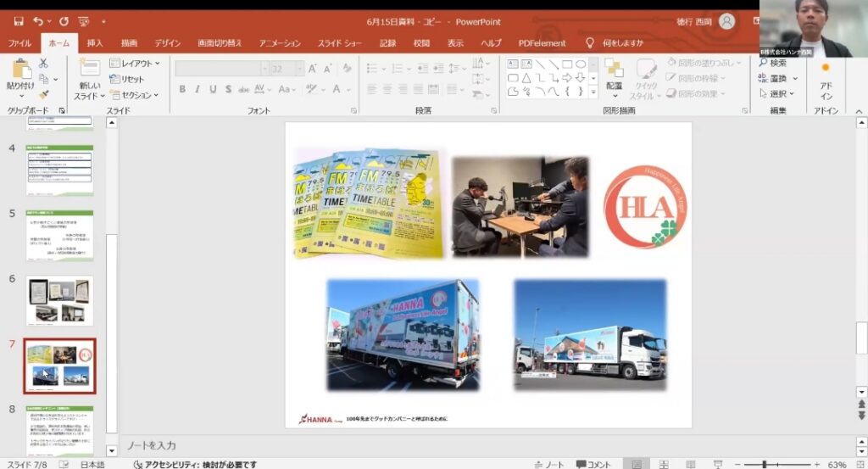868x469 pixels.
Task: Switch to slide sorter view
Action: point(664,464)
